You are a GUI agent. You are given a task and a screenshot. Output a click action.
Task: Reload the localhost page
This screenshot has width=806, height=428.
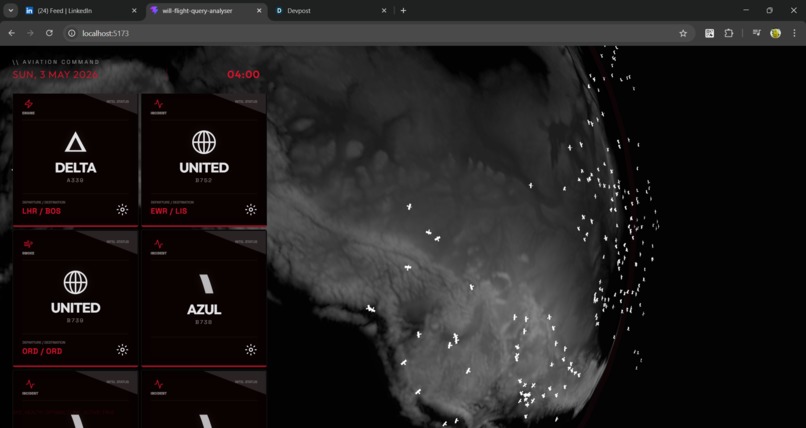pyautogui.click(x=49, y=33)
